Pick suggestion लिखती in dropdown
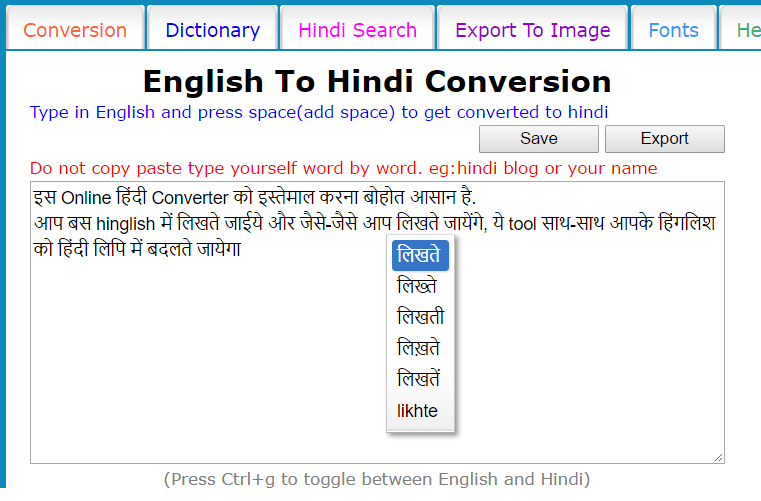The height and width of the screenshot is (501, 761). [x=420, y=317]
